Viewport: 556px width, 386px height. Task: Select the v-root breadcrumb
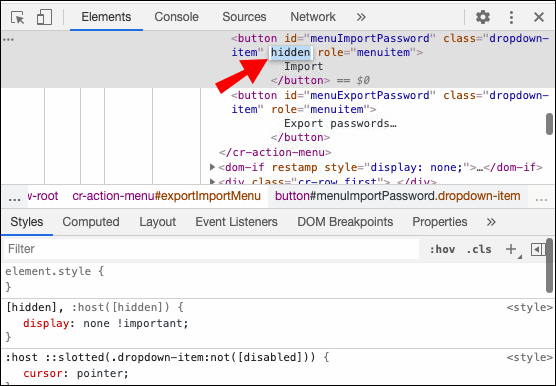(43, 196)
